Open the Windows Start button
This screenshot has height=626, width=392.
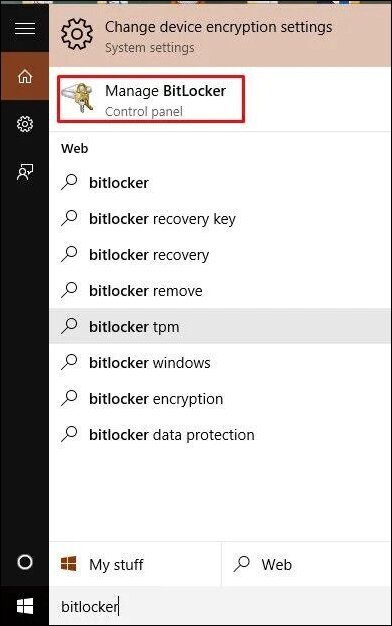pos(25,606)
